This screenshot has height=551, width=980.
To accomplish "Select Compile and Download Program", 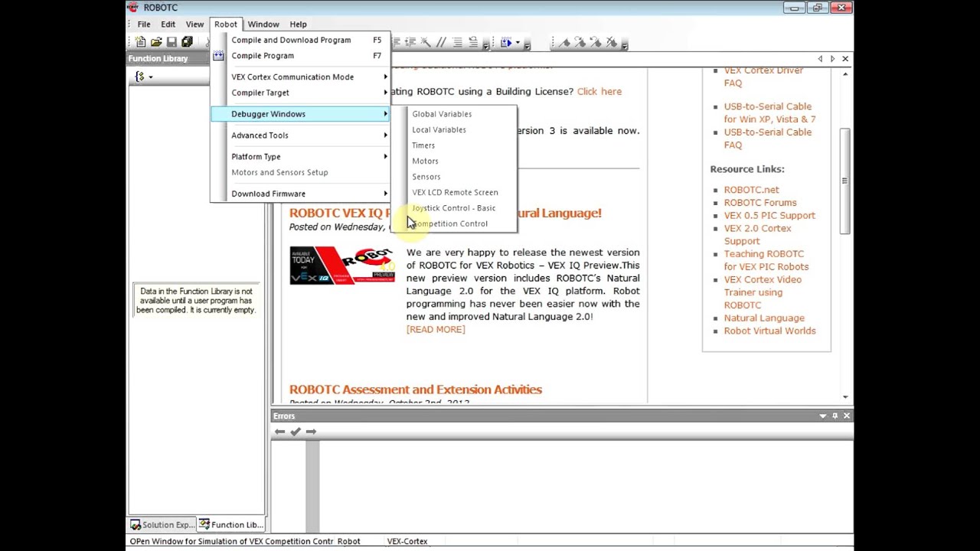I will point(300,40).
